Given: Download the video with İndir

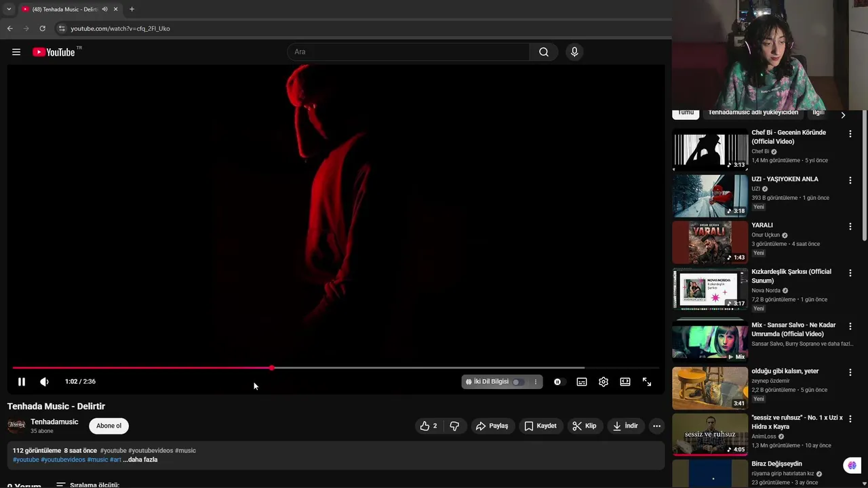Looking at the screenshot, I should 625,426.
